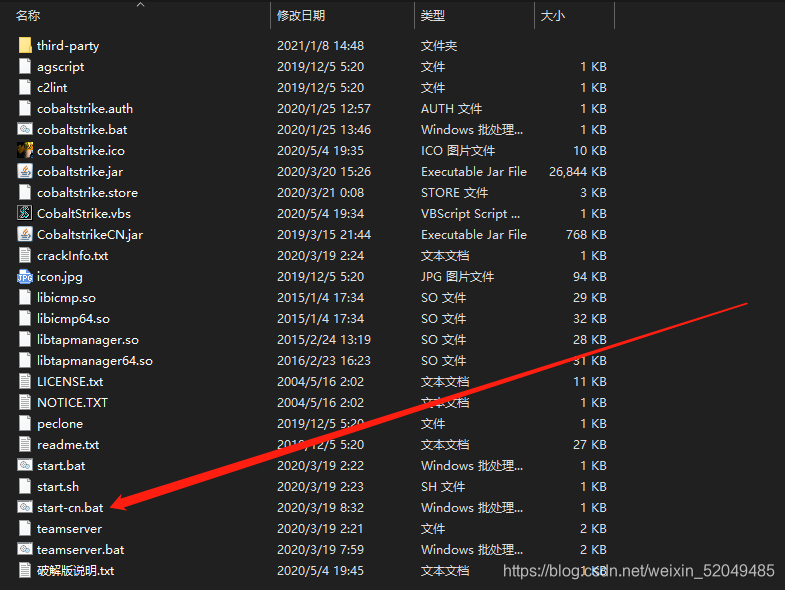Select the readme.txt document icon
Image resolution: width=785 pixels, height=590 pixels.
pyautogui.click(x=25, y=445)
